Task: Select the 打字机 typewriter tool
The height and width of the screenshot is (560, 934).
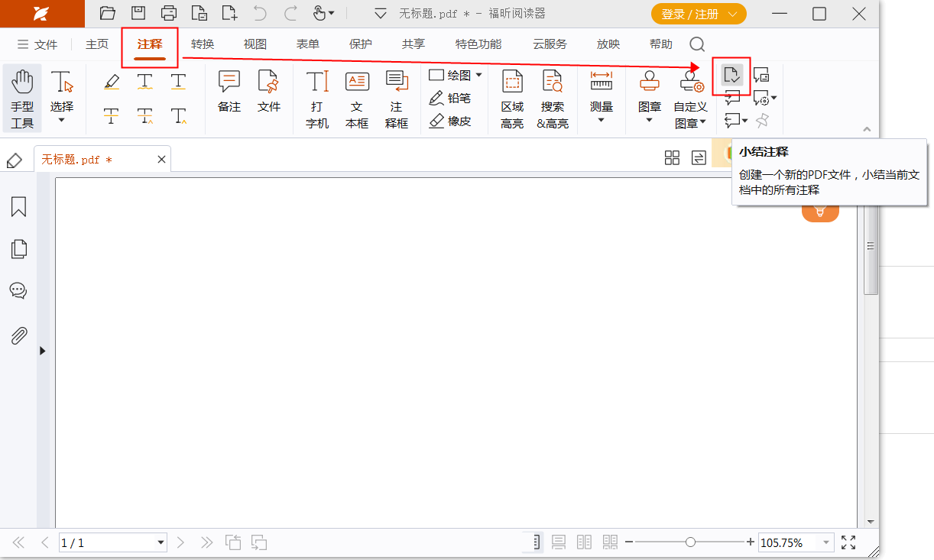Action: pyautogui.click(x=316, y=99)
